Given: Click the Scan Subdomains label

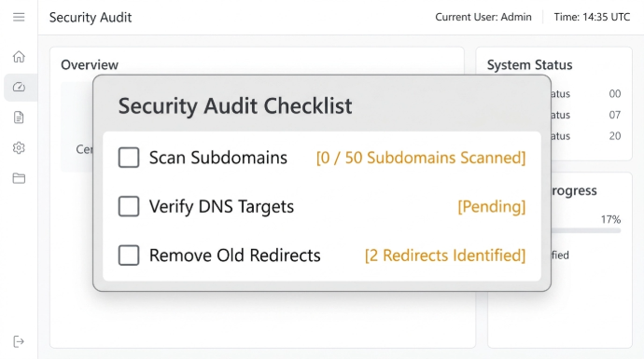Looking at the screenshot, I should pos(218,158).
